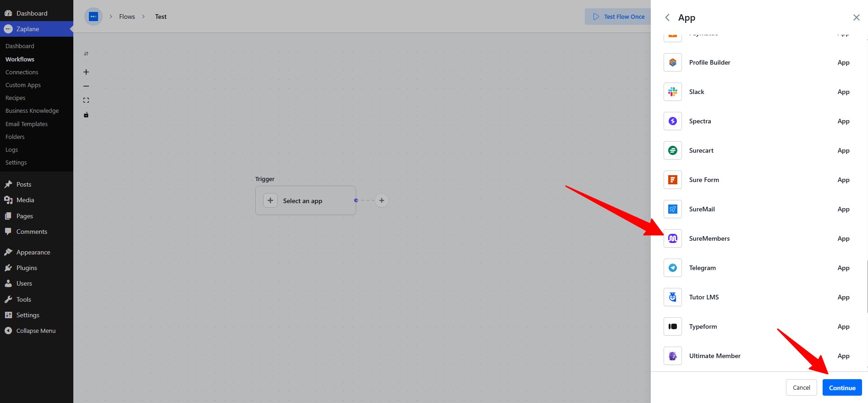Click the Zaplane logo in header

(x=93, y=17)
